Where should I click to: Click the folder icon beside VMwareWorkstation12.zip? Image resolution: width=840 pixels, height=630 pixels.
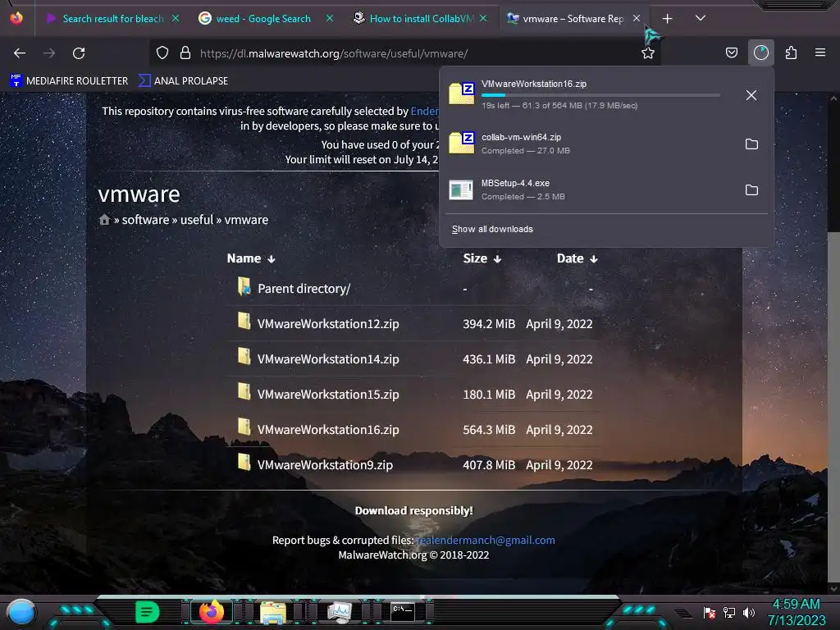click(244, 321)
